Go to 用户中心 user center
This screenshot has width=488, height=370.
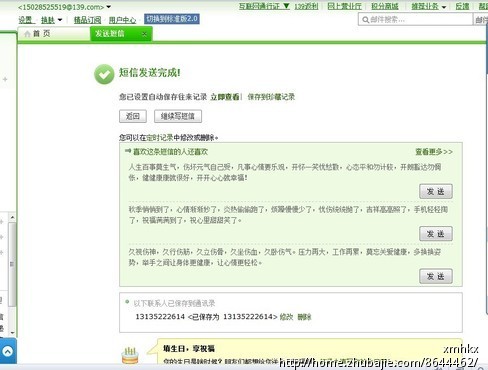tap(122, 20)
